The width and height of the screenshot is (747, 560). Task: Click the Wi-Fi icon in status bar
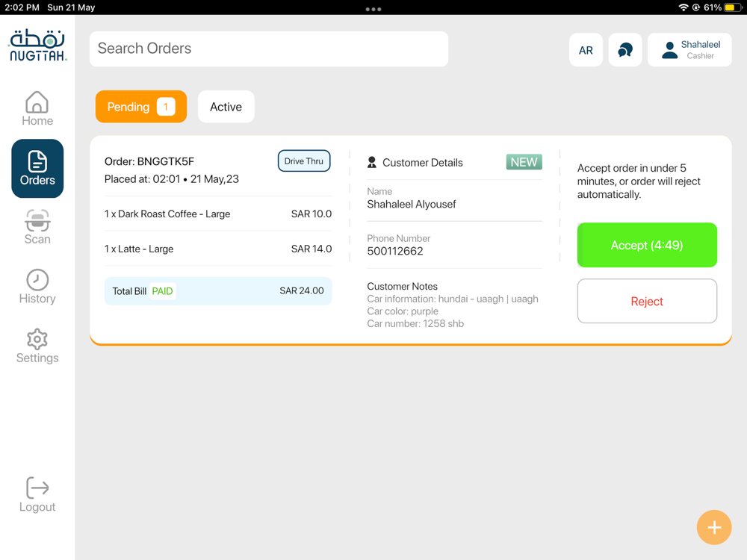(684, 7)
